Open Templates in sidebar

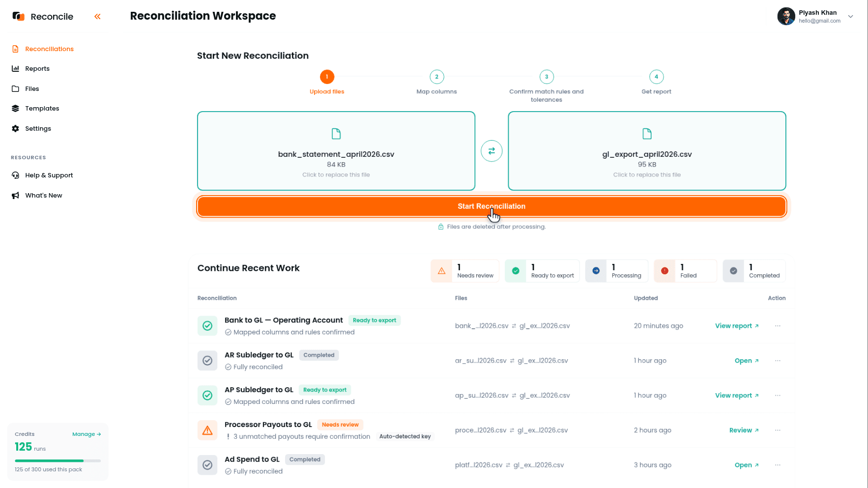pos(42,108)
